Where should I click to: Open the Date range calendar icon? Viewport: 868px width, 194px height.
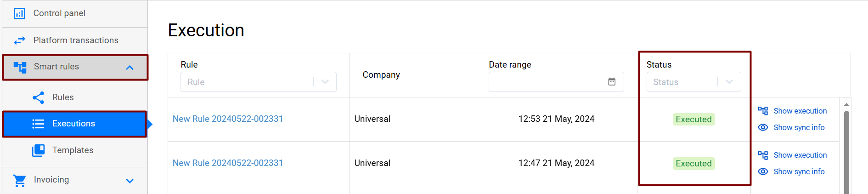click(612, 82)
